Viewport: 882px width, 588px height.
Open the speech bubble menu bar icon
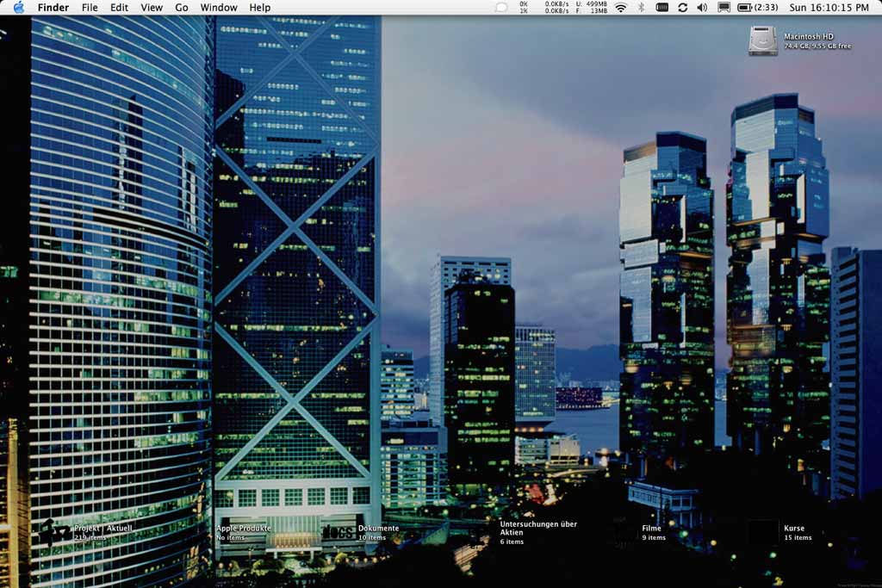click(x=500, y=8)
